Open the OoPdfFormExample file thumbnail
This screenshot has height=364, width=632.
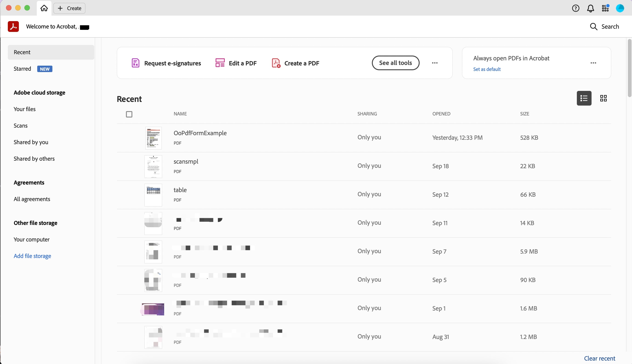coord(153,138)
